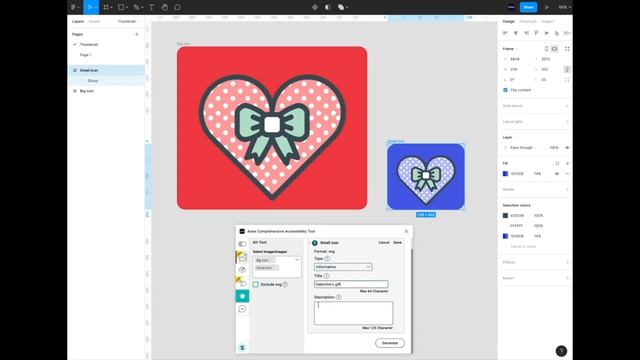Click the Generate button
The height and width of the screenshot is (360, 640).
[390, 343]
